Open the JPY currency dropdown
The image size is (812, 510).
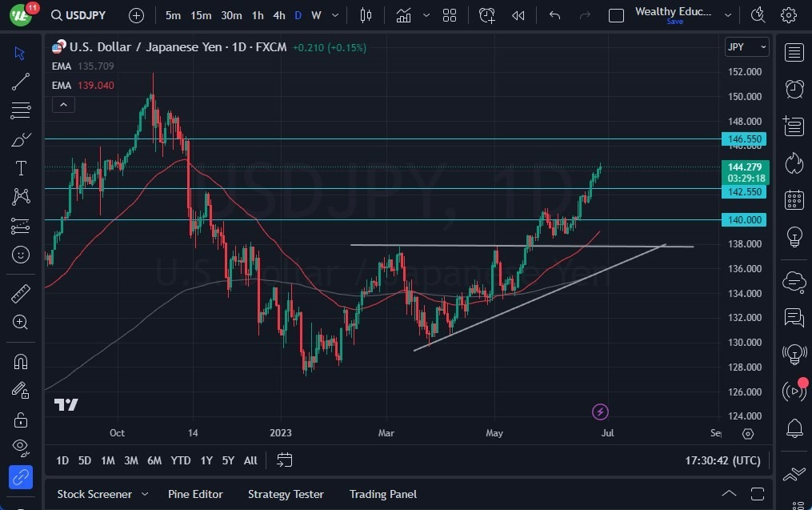[x=746, y=46]
